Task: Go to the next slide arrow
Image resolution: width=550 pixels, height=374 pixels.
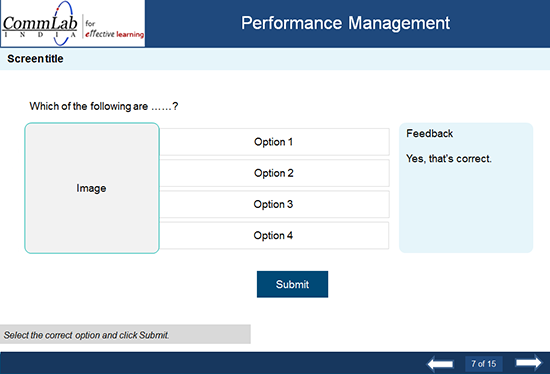Action: click(529, 362)
